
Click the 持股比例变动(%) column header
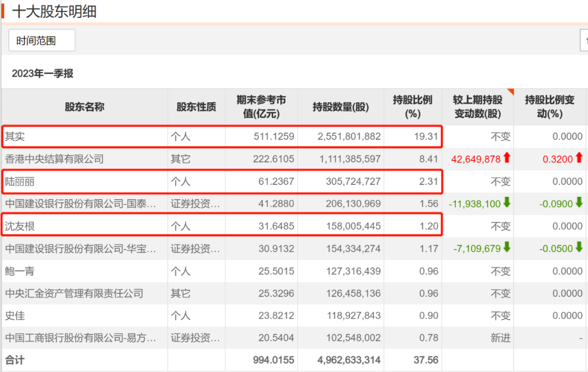pos(550,107)
